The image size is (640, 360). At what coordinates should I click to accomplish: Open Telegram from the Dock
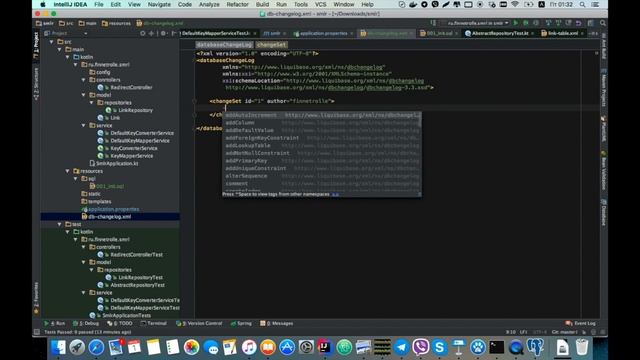click(x=402, y=347)
